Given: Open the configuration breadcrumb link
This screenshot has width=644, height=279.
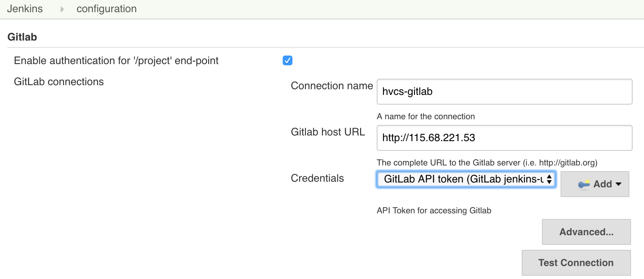Looking at the screenshot, I should click(107, 9).
